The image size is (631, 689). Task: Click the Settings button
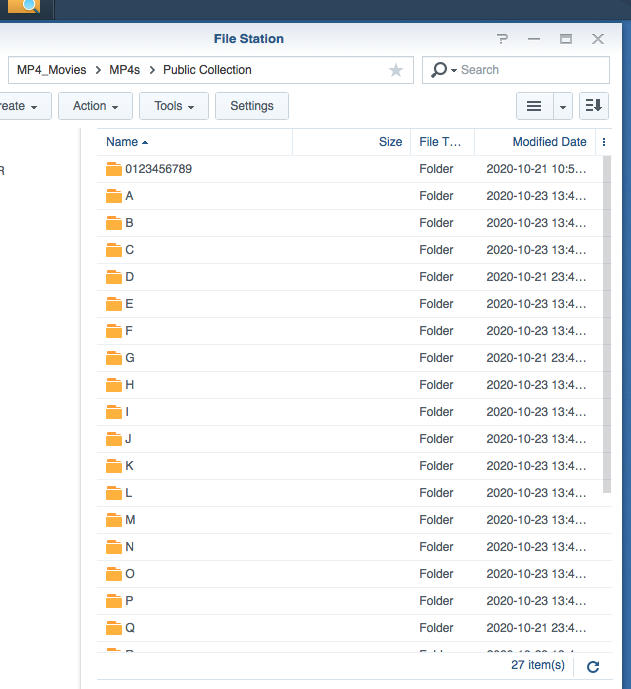(x=252, y=106)
